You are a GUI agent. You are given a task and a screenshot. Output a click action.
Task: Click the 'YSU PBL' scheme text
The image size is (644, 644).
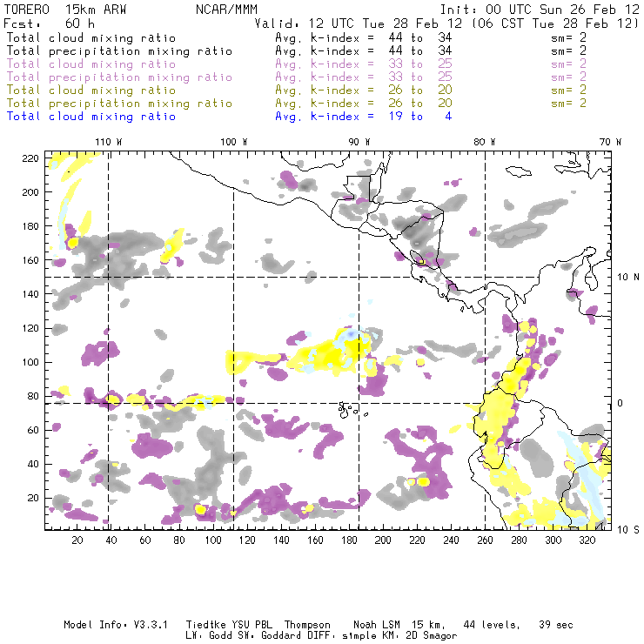[252, 625]
